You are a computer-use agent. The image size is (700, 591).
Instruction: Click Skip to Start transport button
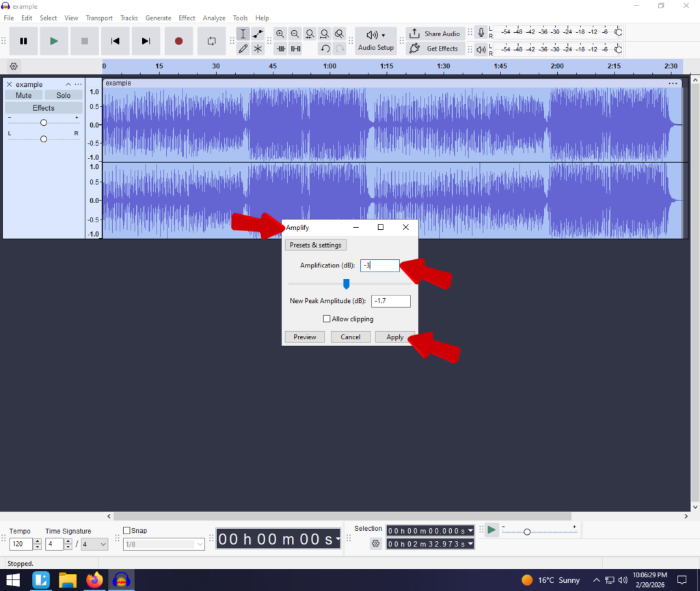[116, 41]
